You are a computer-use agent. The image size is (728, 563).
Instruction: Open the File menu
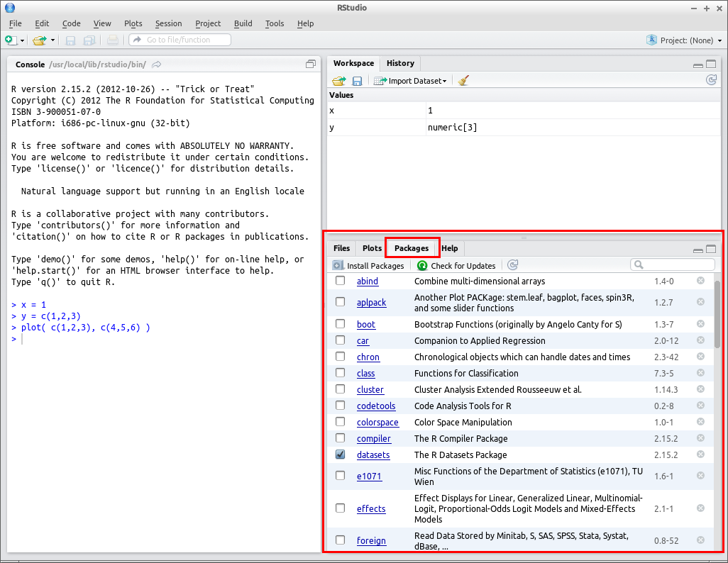16,23
